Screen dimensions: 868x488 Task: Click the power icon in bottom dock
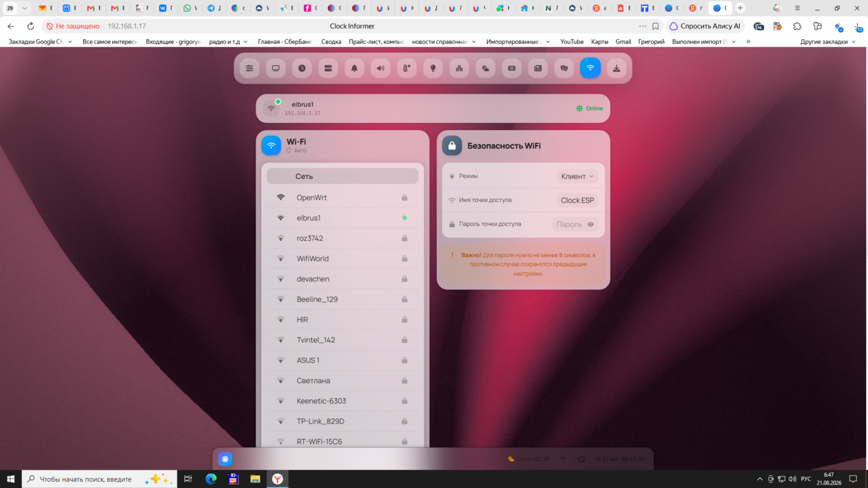[x=581, y=459]
